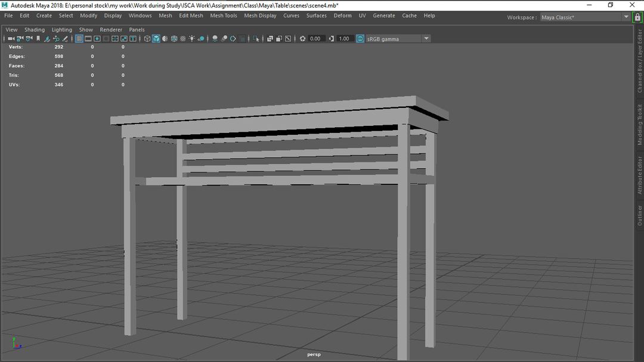Click the Gamma value field 1.00
This screenshot has width=644, height=362.
(345, 39)
